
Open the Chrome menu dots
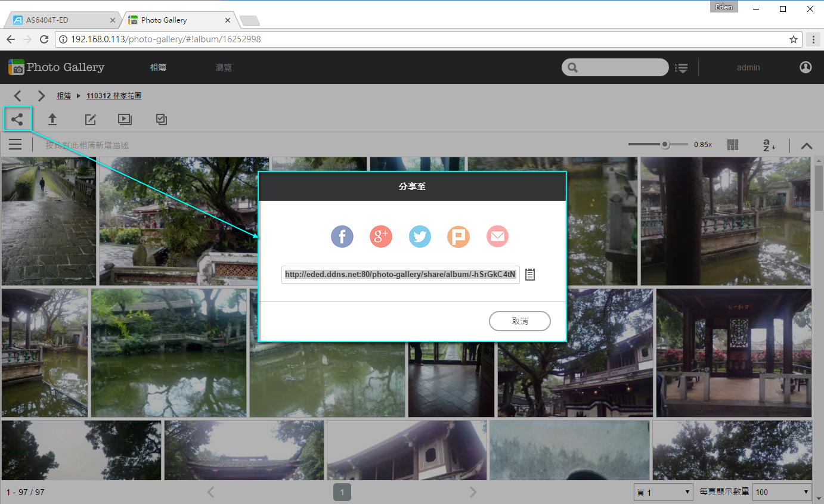pos(813,39)
